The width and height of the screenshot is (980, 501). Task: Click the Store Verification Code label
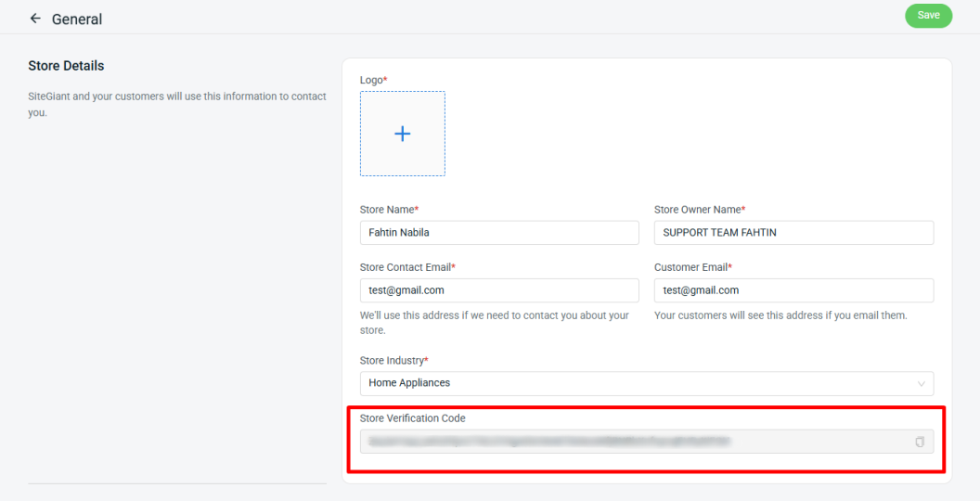point(412,418)
